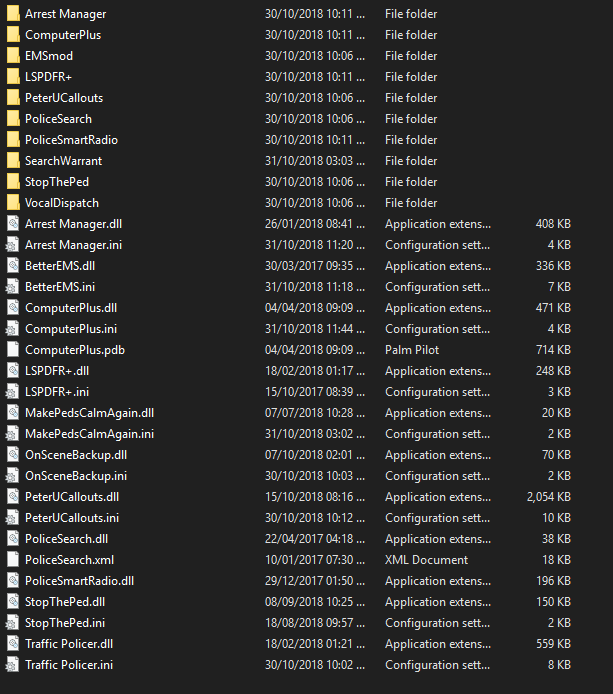613x694 pixels.
Task: Click the Palm Pilot type text
Action: click(412, 350)
